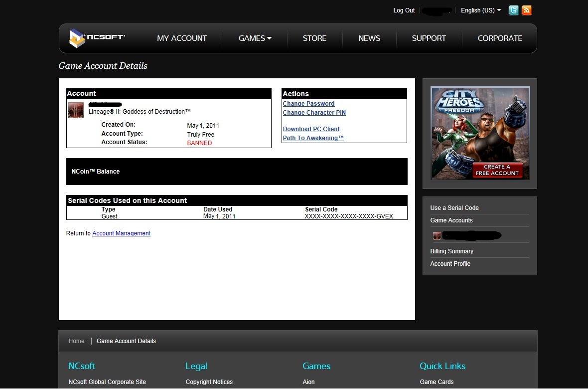
Task: Click the NCoin Balance bar
Action: click(x=237, y=172)
